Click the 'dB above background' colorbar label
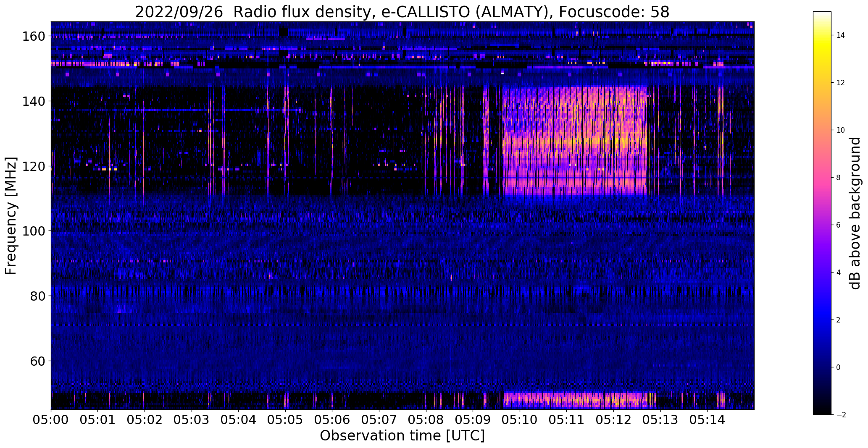 tap(855, 213)
